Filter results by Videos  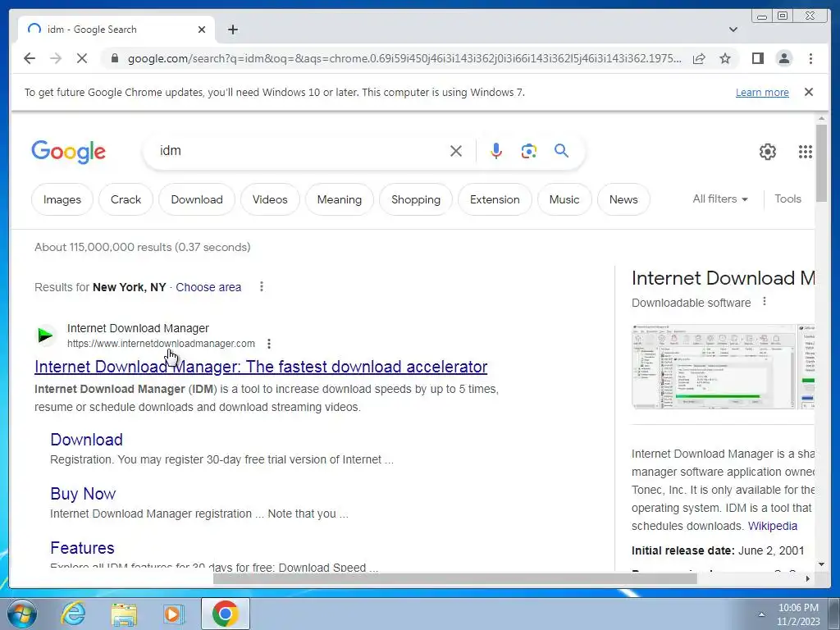(x=270, y=199)
